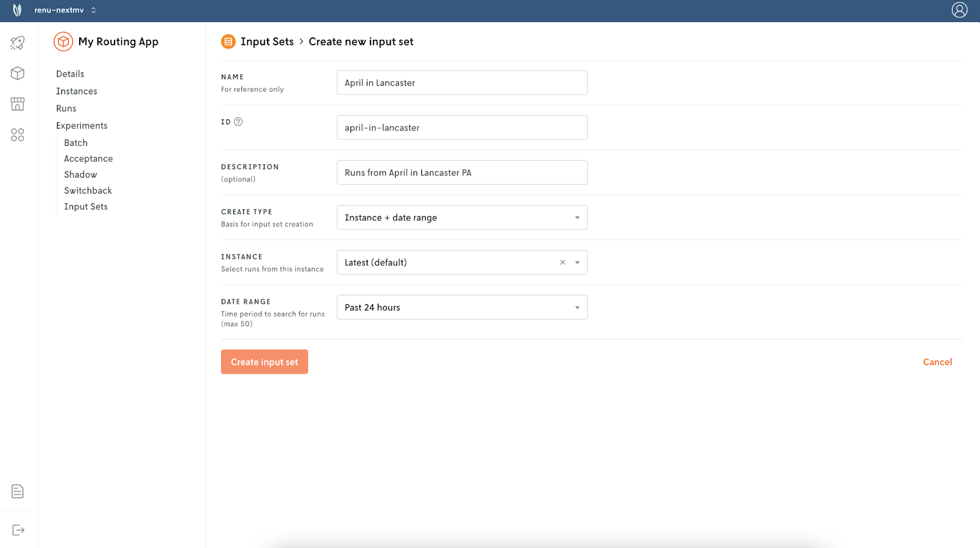
Task: Click the orange Input Sets icon
Action: click(x=228, y=42)
